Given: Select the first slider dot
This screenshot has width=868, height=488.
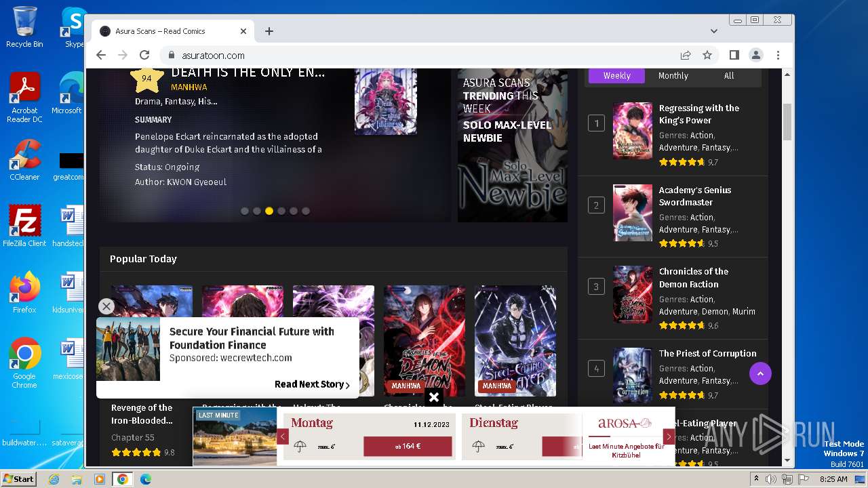Looking at the screenshot, I should (245, 211).
